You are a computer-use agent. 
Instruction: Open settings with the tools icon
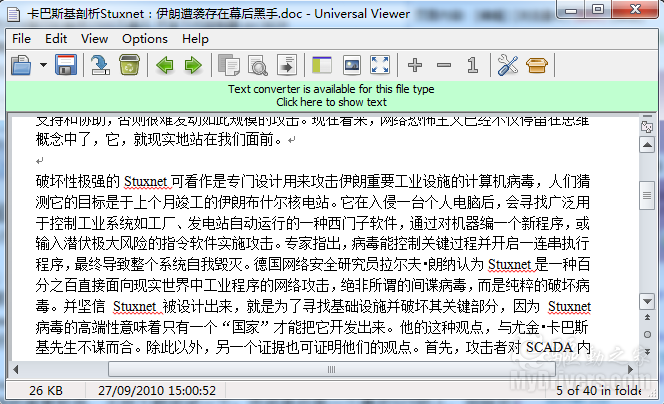(x=508, y=65)
